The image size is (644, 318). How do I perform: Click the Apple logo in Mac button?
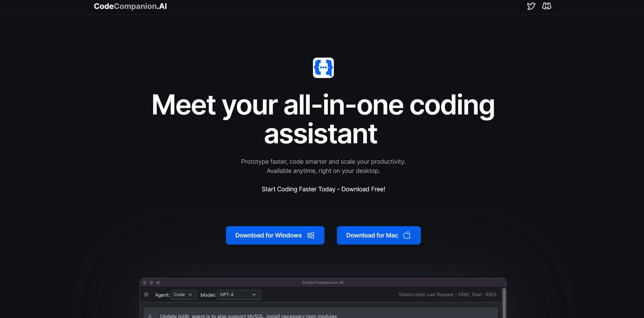(x=407, y=235)
